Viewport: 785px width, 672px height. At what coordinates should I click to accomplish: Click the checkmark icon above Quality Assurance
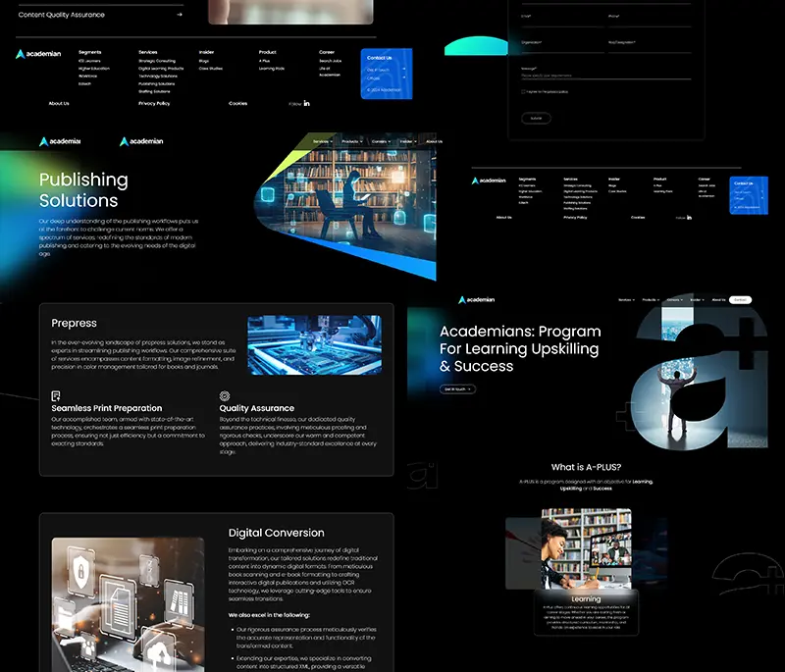225,394
